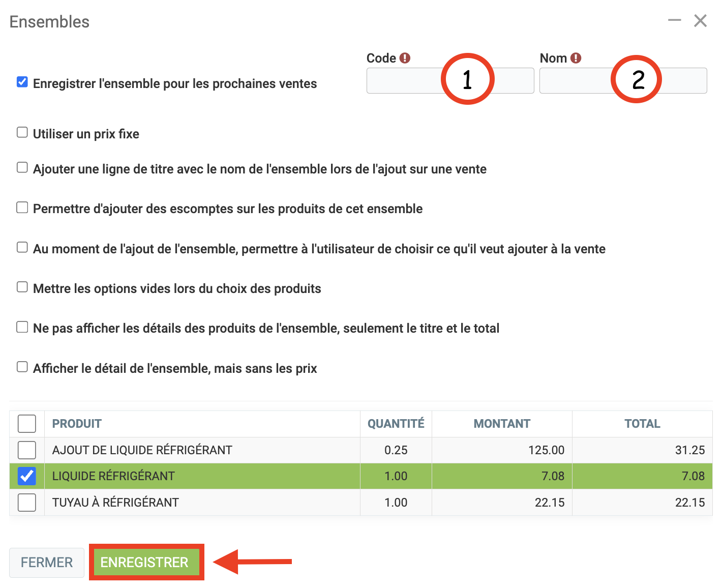This screenshot has width=723, height=588.
Task: Uncheck 'Enregistrer l'ensemble pour les prochaines ventes'
Action: pyautogui.click(x=22, y=82)
